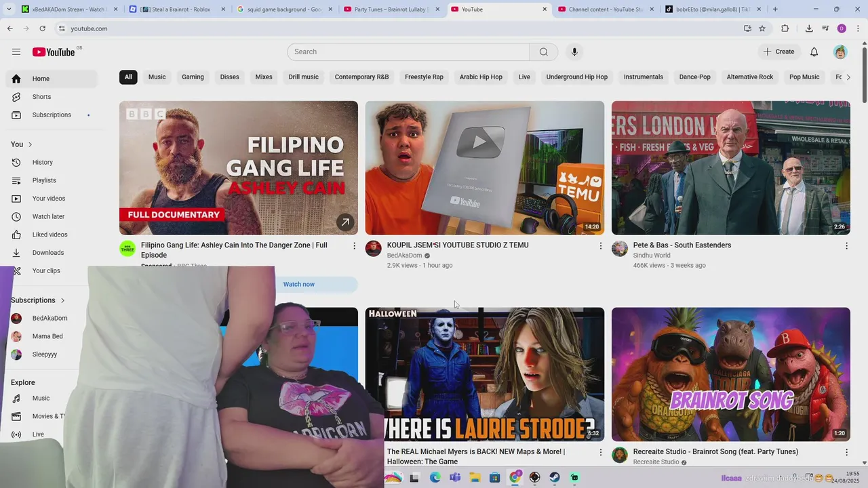Open Downloads in sidebar

[x=52, y=253]
